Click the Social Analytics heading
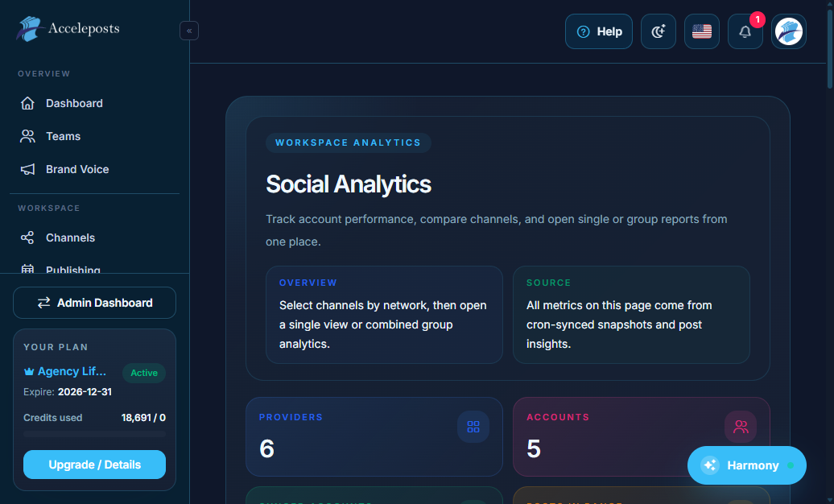Viewport: 834px width, 504px height. pos(349,184)
